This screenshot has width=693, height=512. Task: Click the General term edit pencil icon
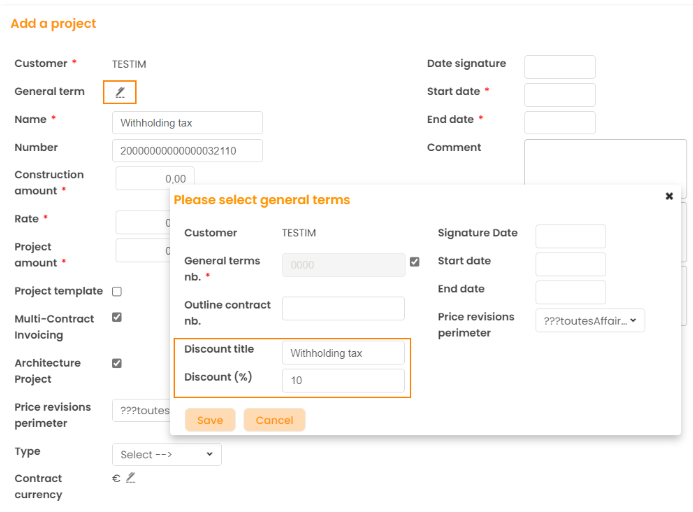(x=120, y=92)
